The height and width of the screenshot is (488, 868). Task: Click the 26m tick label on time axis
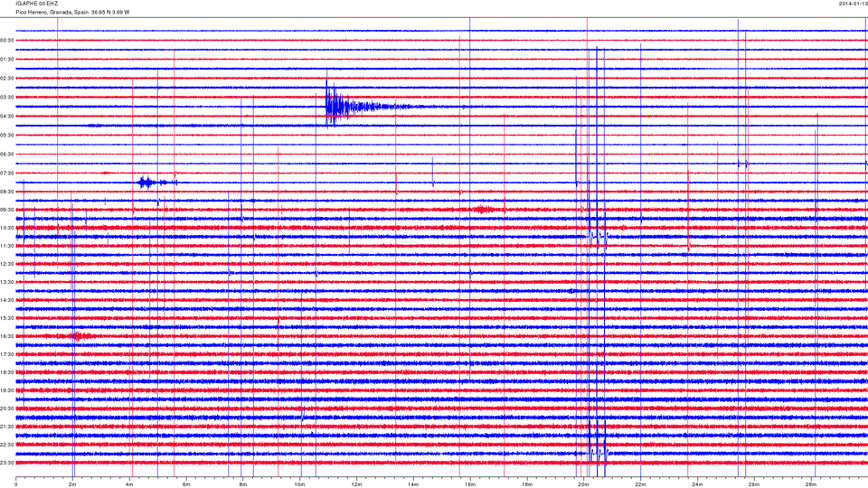coord(754,484)
